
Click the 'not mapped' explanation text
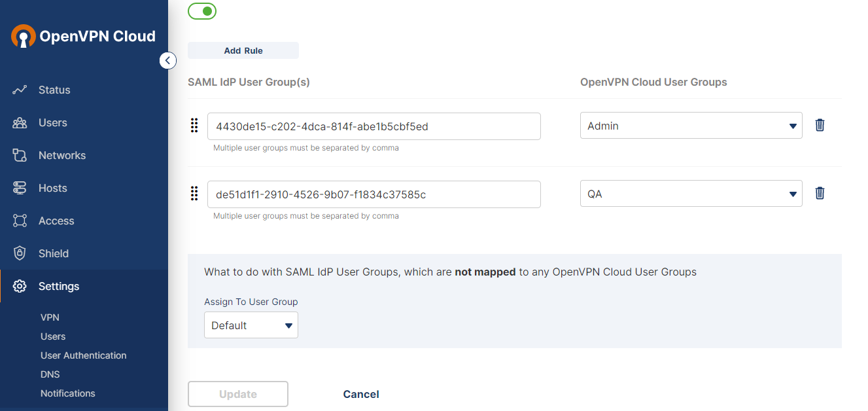coord(450,272)
